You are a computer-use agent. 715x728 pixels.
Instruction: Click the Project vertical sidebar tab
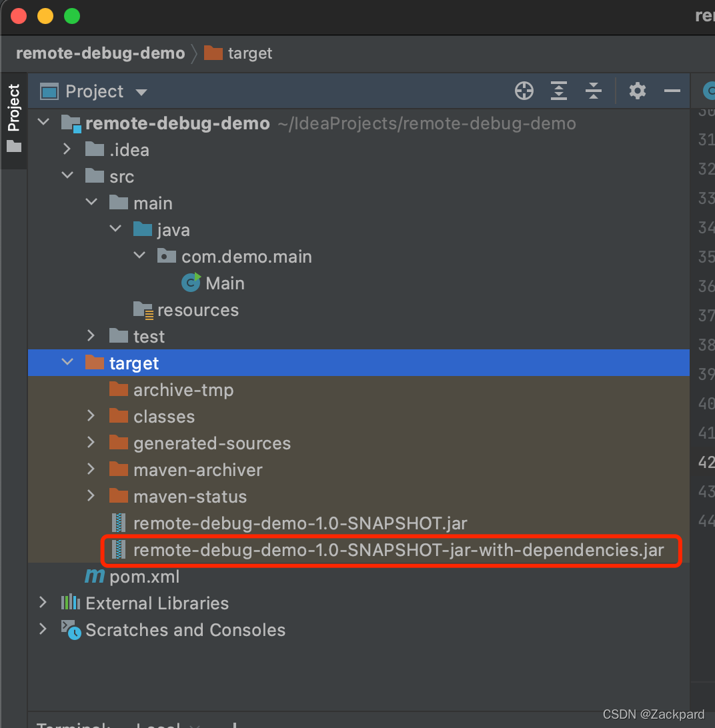14,119
